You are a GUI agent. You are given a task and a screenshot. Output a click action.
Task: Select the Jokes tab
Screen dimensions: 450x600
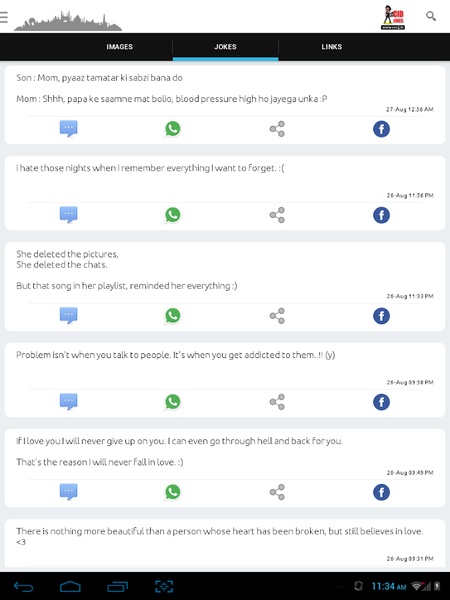[225, 47]
